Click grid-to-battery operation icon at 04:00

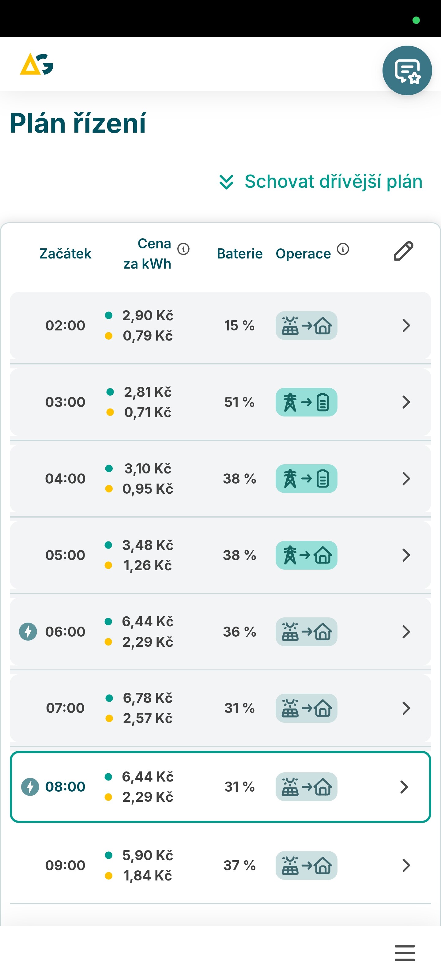306,479
